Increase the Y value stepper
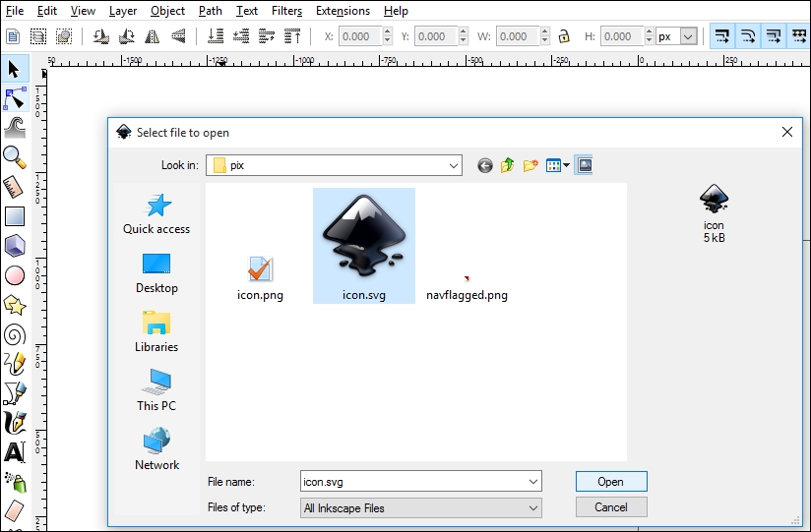 tap(463, 31)
